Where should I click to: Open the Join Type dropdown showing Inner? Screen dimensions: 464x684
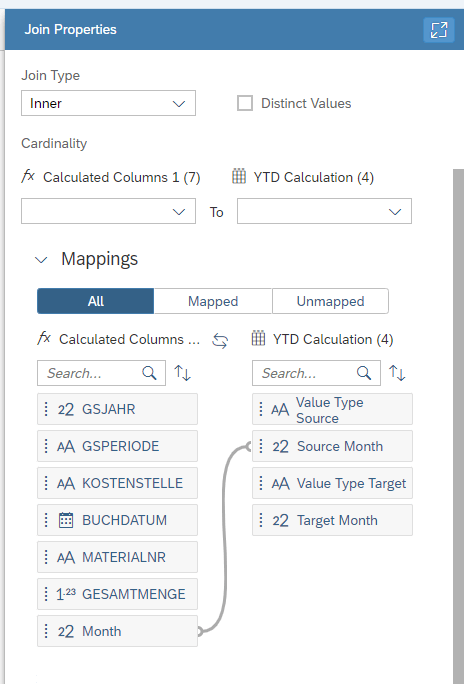[108, 103]
